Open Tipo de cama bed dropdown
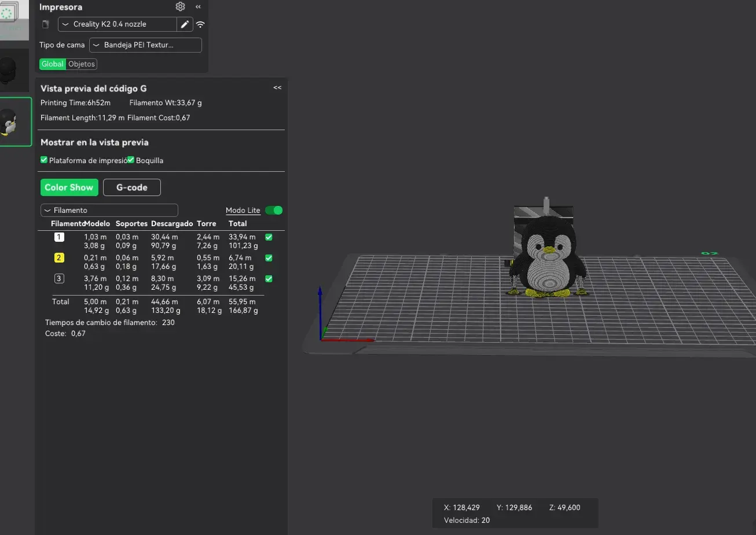 (x=145, y=45)
